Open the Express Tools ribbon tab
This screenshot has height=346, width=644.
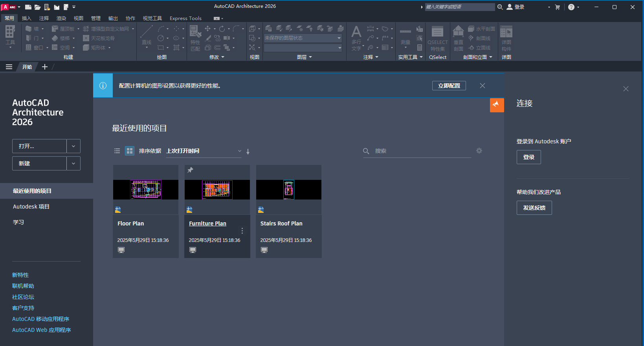click(x=185, y=18)
